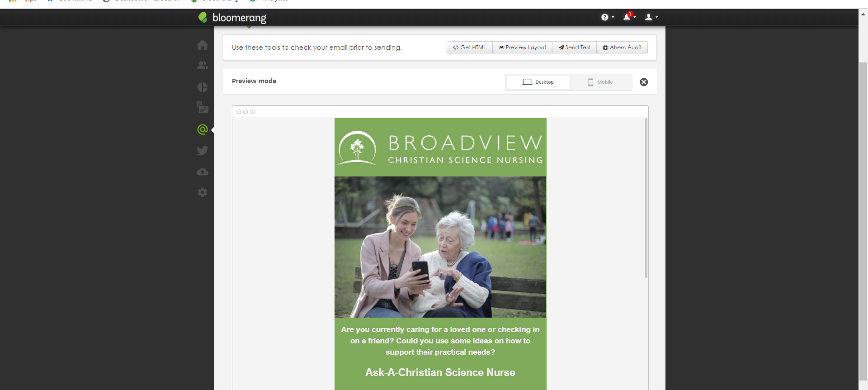Screen dimensions: 868x390
Task: Click the Send Test button
Action: point(574,48)
